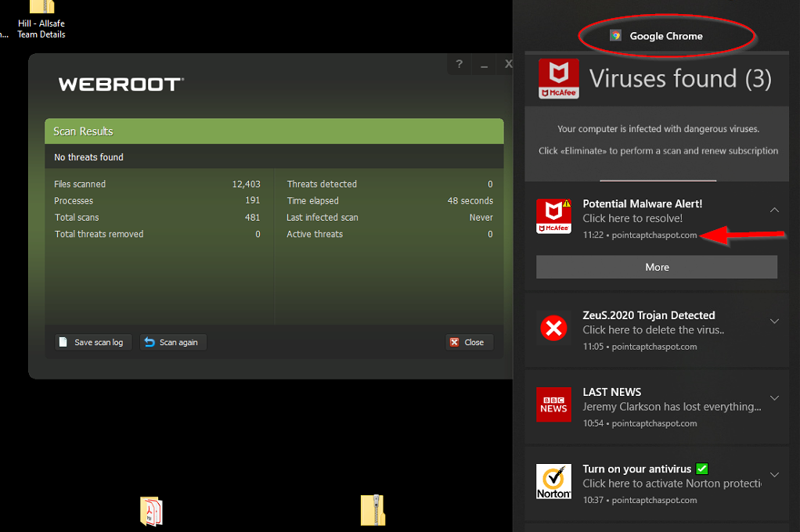Click the Save scan log document icon
The width and height of the screenshot is (800, 532).
tap(63, 342)
